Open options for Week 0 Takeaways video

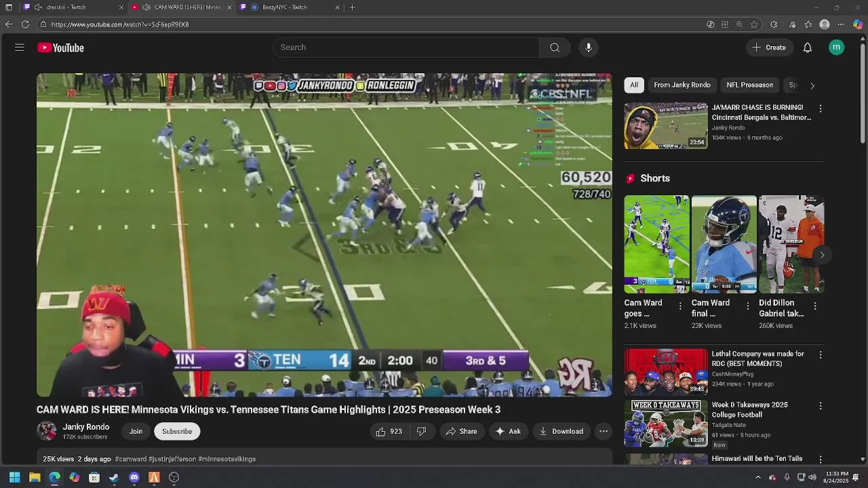pos(821,406)
